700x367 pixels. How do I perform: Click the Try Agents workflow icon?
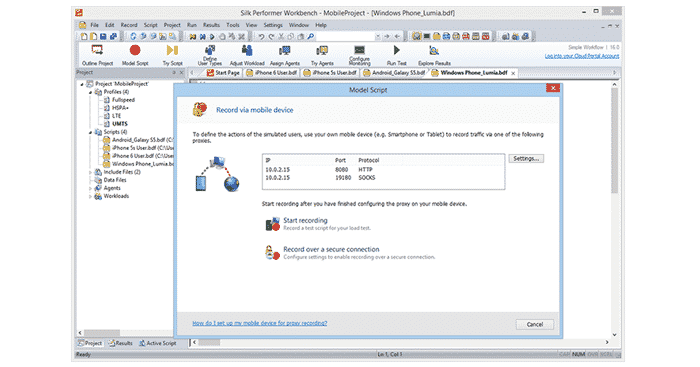tap(322, 50)
